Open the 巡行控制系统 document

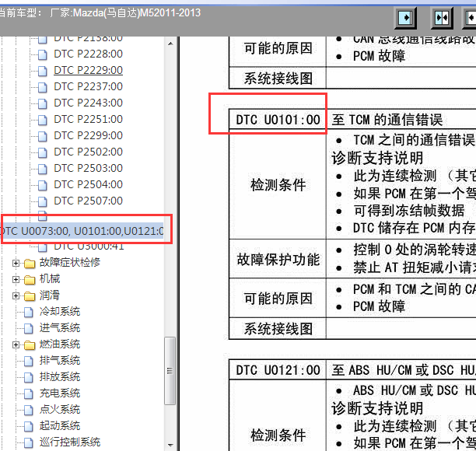click(x=70, y=442)
